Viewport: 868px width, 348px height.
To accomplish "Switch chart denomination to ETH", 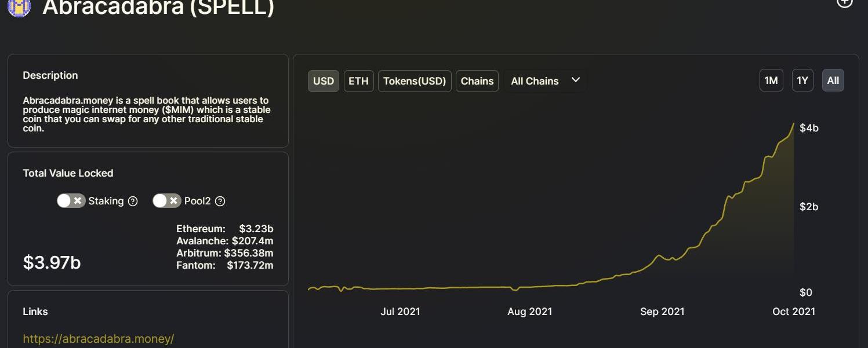I will 358,81.
